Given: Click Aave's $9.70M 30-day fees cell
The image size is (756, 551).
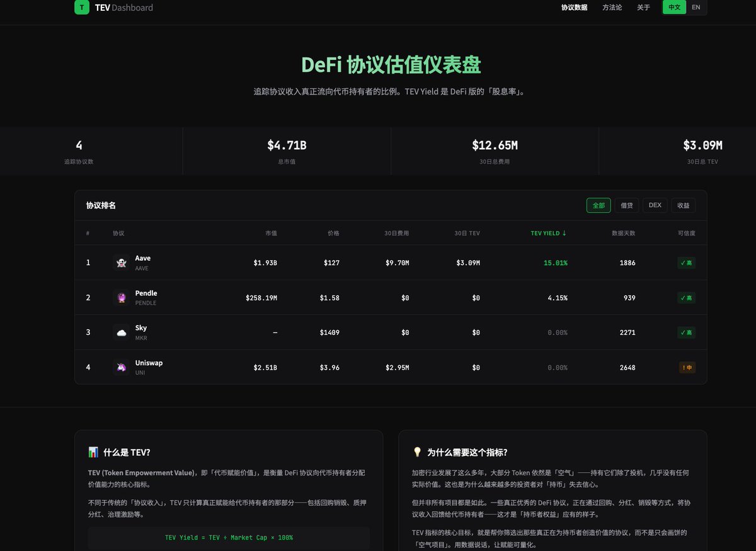Looking at the screenshot, I should [x=398, y=263].
